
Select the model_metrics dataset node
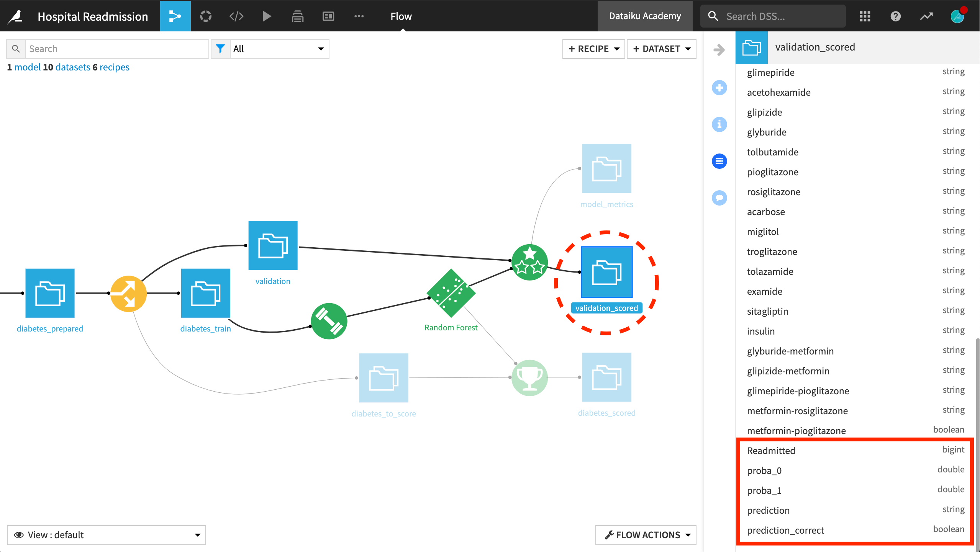(606, 168)
